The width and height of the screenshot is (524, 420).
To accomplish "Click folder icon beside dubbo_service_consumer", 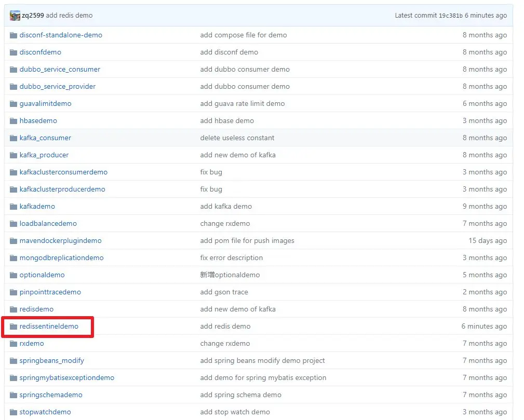I will coord(14,70).
